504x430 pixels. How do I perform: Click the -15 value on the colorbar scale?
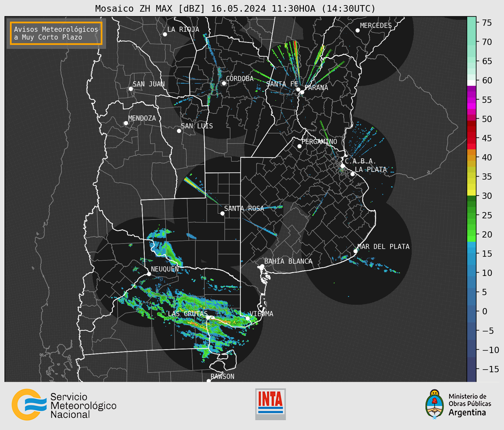(490, 369)
